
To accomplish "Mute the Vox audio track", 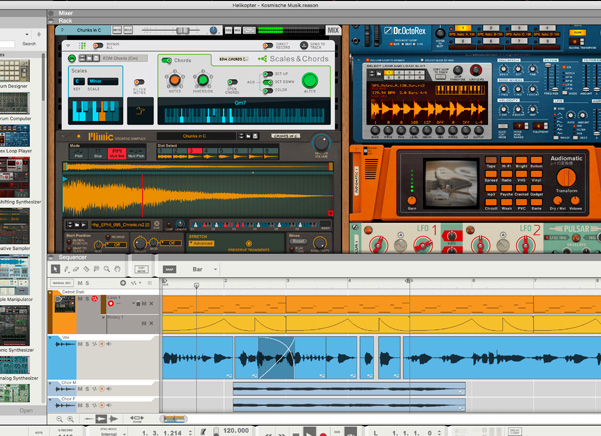I will [x=80, y=344].
